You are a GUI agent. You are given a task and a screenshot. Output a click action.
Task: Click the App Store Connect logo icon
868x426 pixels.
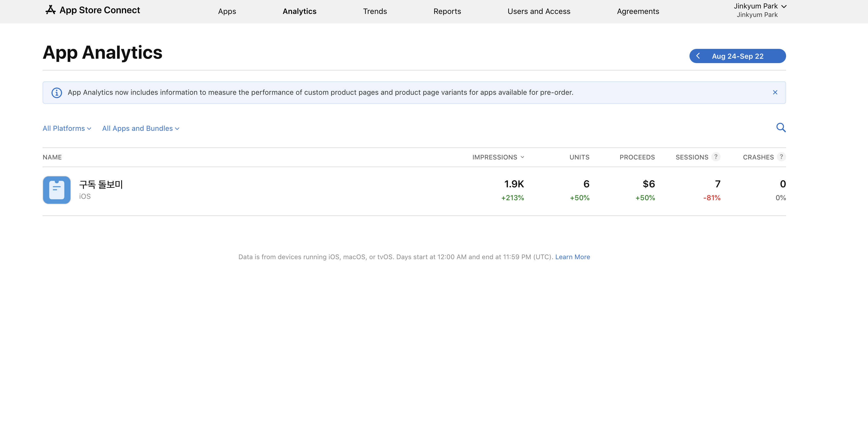click(x=50, y=10)
